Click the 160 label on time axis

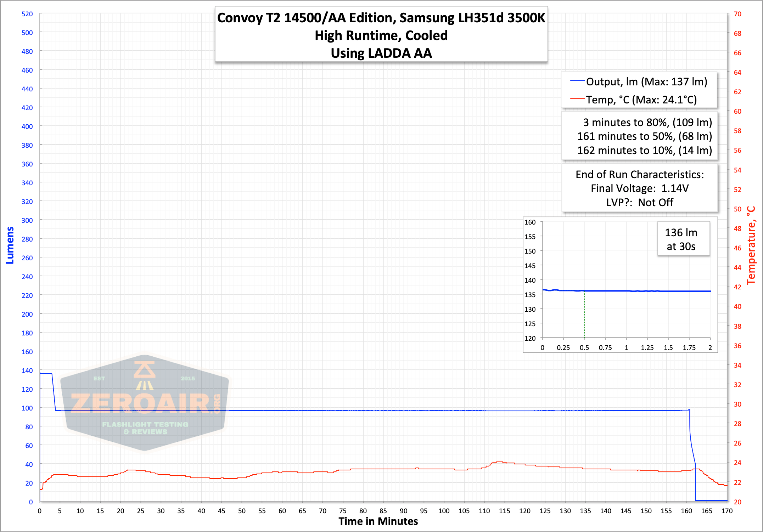point(686,511)
